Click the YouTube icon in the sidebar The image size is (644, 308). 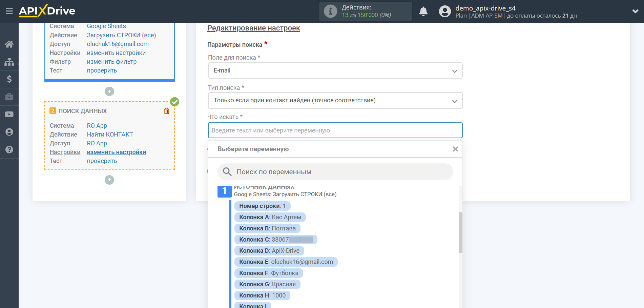click(9, 114)
